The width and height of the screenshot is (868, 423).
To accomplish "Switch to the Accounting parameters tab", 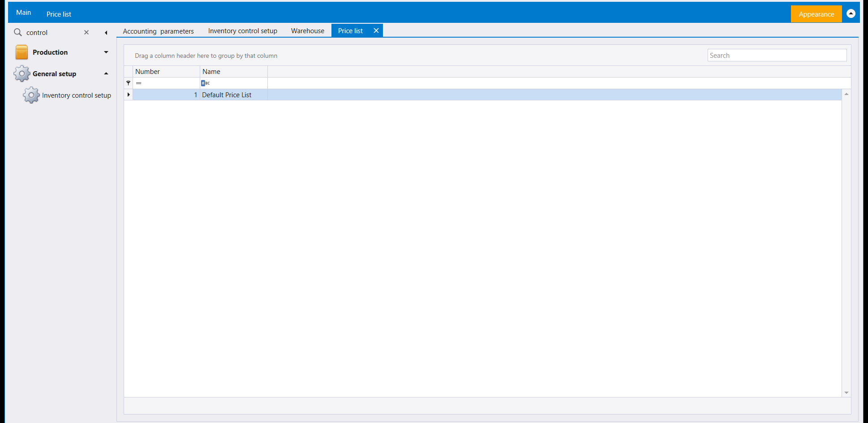I will point(158,31).
